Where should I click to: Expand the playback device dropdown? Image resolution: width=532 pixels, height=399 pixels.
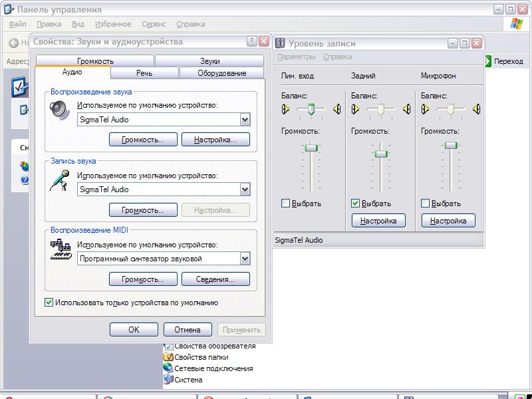245,120
